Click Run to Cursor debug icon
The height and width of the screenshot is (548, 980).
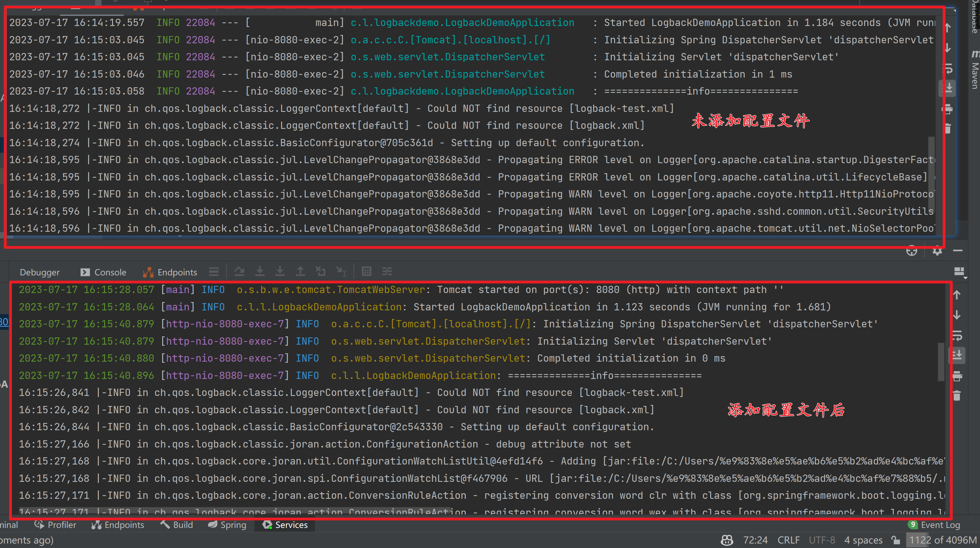pyautogui.click(x=341, y=271)
